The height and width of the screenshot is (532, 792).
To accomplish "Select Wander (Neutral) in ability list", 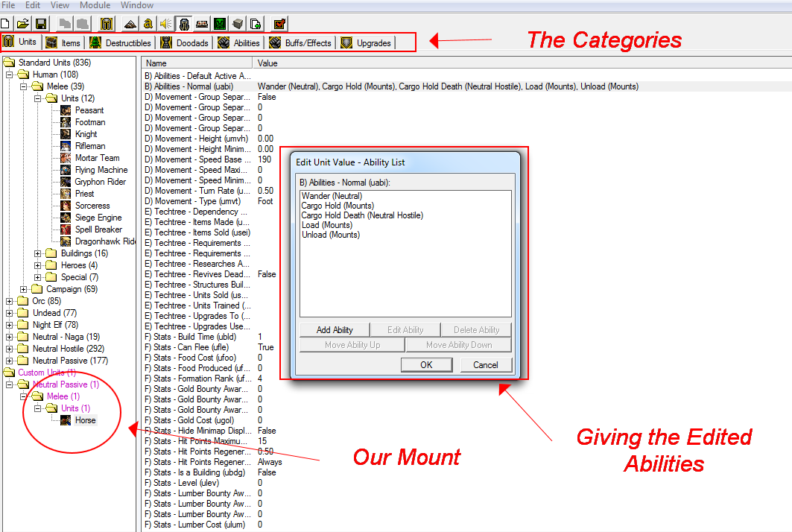I will [x=332, y=196].
